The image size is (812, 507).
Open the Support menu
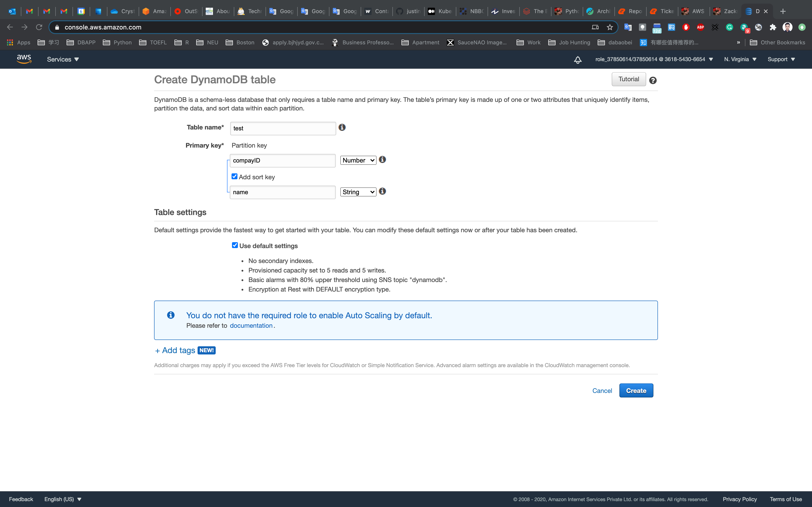pyautogui.click(x=781, y=59)
